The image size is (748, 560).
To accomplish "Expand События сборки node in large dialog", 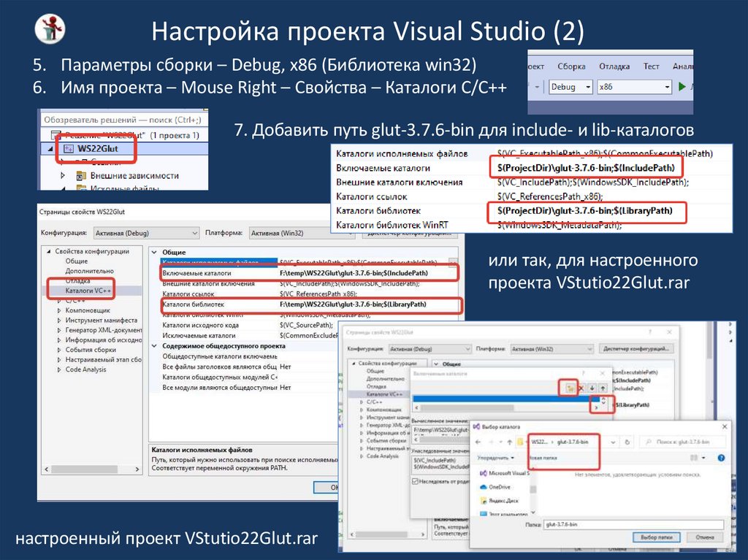I will coord(59,350).
